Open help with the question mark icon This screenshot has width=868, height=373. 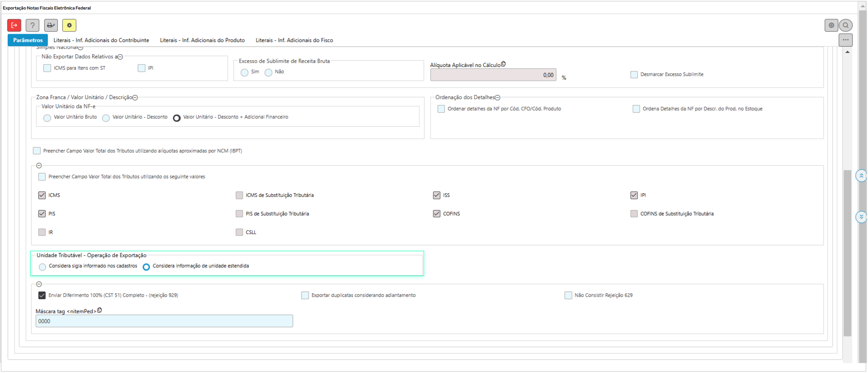pyautogui.click(x=32, y=25)
